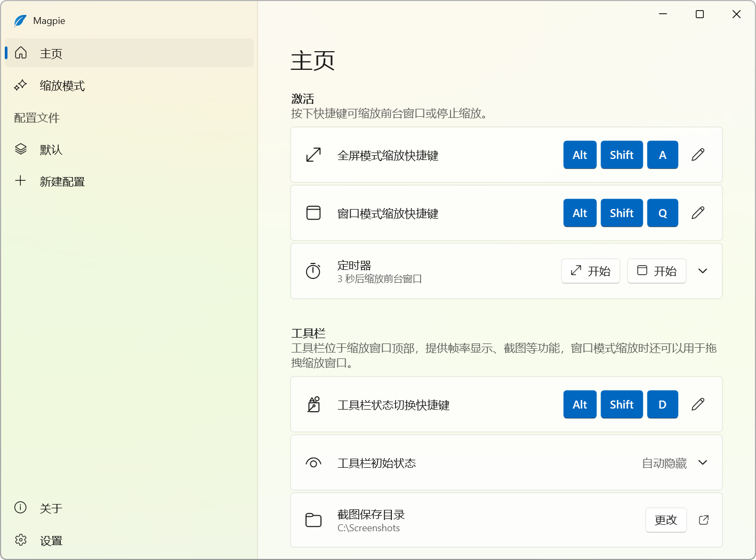Open the 自动隐藏 toolbar state dropdown
Image resolution: width=756 pixels, height=560 pixels.
point(675,463)
